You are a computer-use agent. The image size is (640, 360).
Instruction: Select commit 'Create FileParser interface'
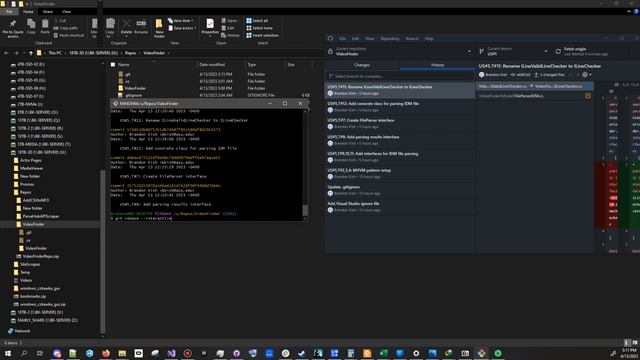tap(400, 123)
